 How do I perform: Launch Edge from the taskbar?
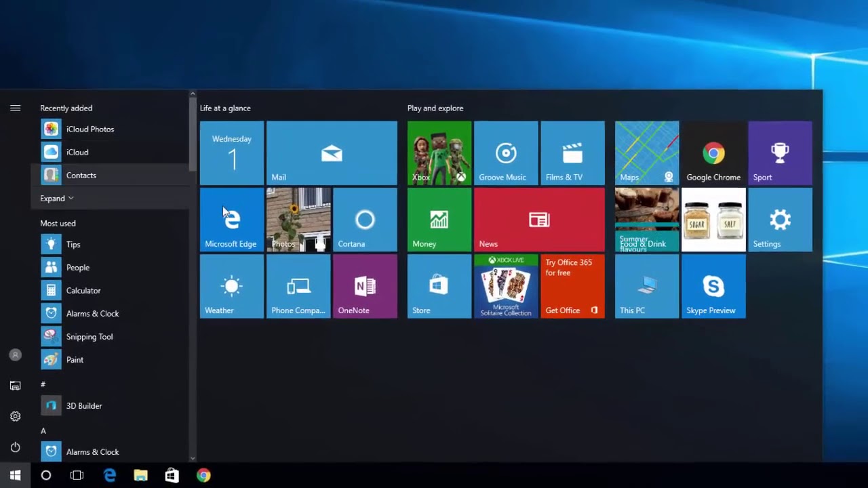point(109,475)
